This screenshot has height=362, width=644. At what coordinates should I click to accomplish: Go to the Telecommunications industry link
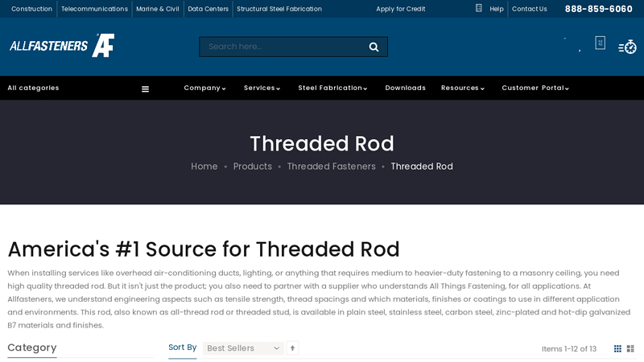(x=94, y=9)
